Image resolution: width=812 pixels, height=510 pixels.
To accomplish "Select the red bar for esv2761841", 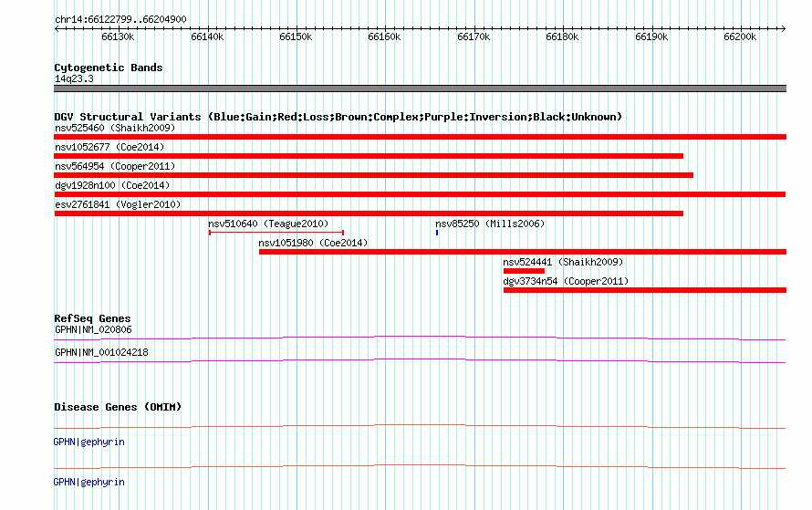I will tap(369, 213).
